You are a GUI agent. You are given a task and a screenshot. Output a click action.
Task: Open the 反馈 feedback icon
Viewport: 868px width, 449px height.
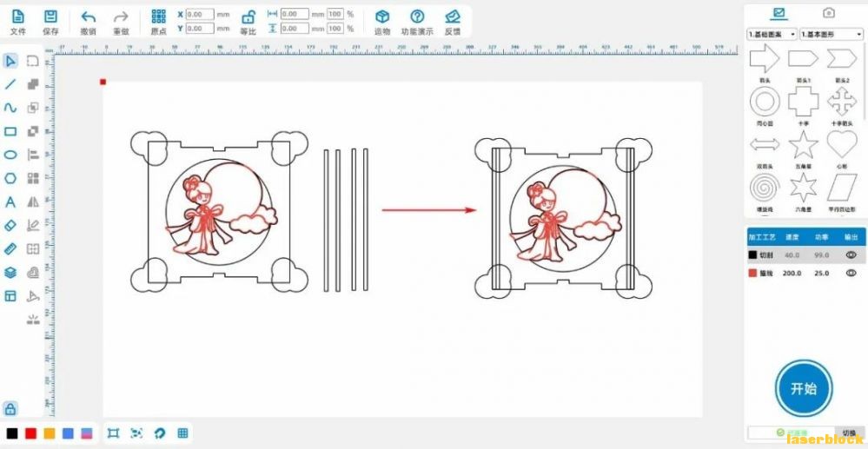coord(453,17)
